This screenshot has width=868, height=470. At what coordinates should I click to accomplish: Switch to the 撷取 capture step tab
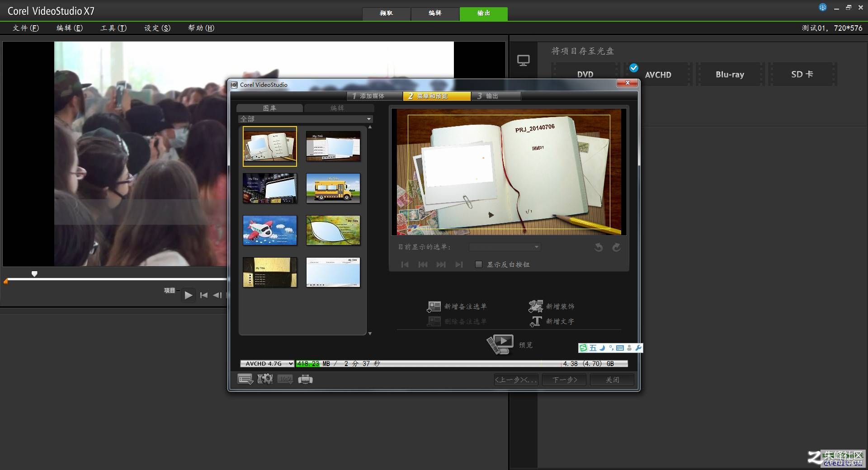pyautogui.click(x=386, y=14)
